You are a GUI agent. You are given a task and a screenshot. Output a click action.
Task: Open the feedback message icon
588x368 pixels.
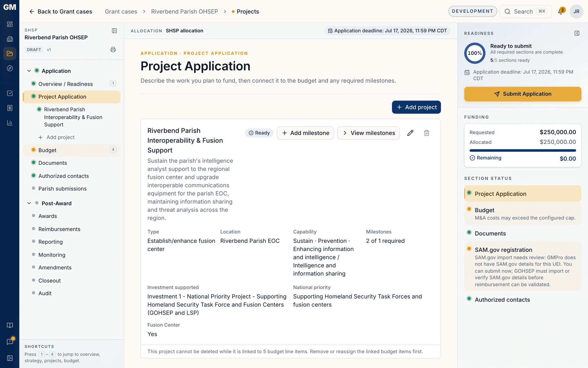(x=10, y=342)
